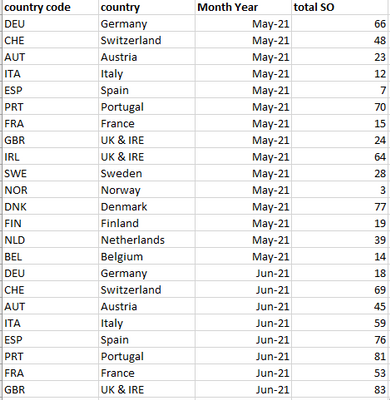Click the cell with value 77 for Denmark

tap(339, 207)
